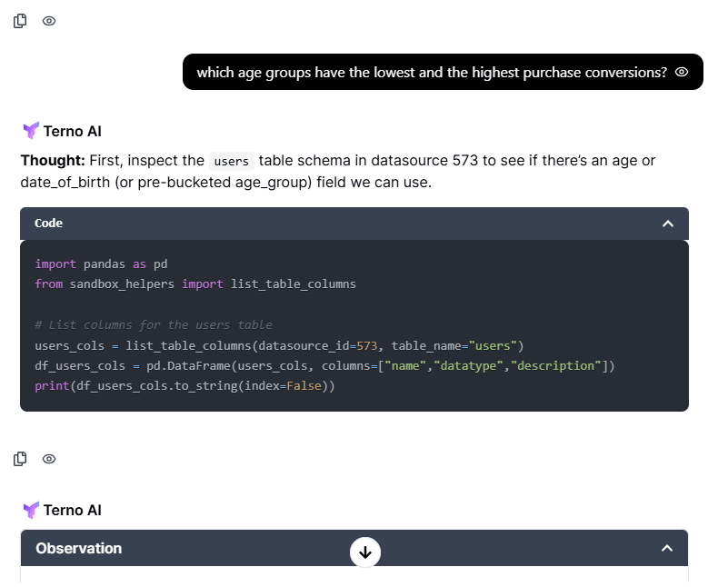Screen dimensions: 728x587
Task: Click the 'import pandas as pd' code line
Action: (101, 264)
